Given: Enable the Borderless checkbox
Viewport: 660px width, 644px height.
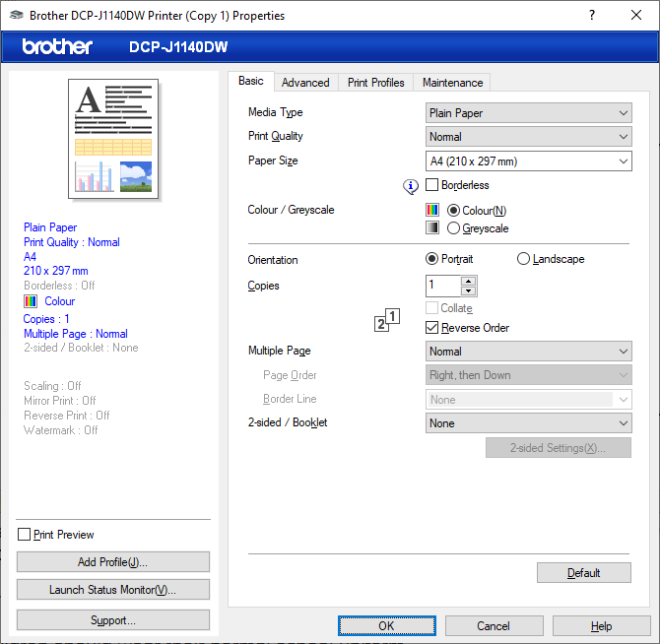Looking at the screenshot, I should click(x=431, y=185).
